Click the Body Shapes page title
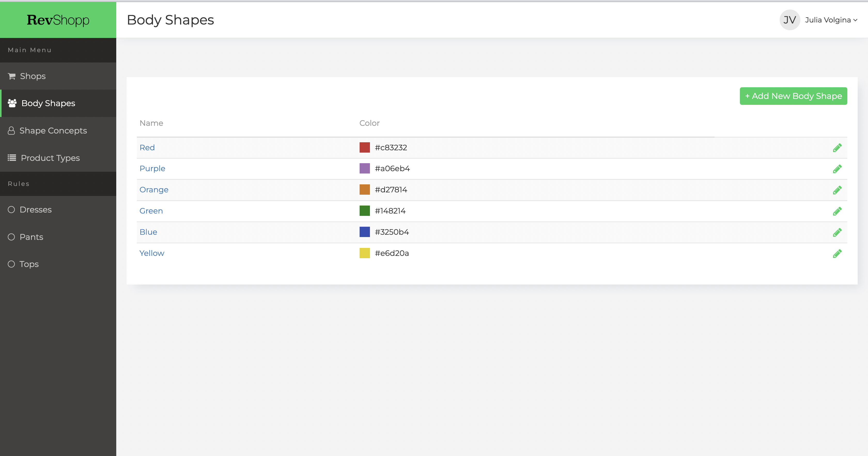Viewport: 868px width, 456px height. coord(171,20)
